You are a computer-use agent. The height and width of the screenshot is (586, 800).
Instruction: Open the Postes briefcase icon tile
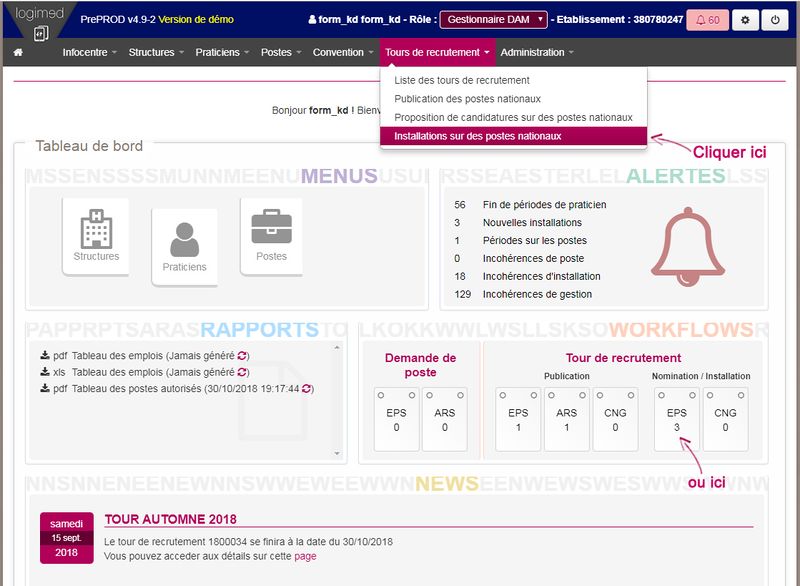(271, 236)
